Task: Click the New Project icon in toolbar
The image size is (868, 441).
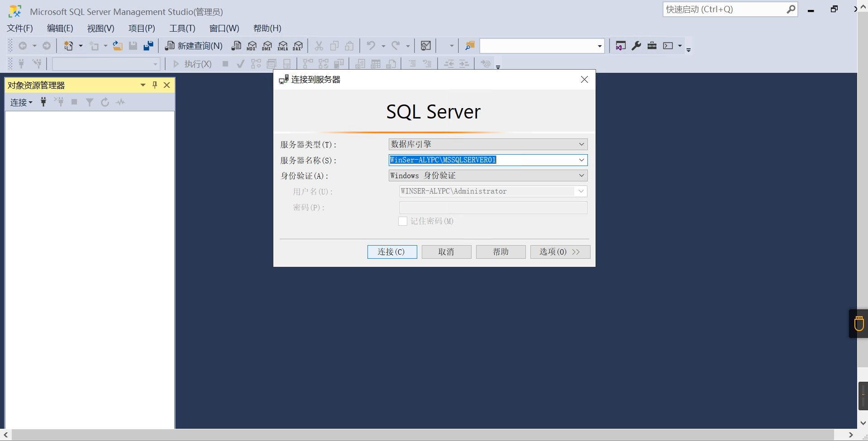Action: click(68, 46)
